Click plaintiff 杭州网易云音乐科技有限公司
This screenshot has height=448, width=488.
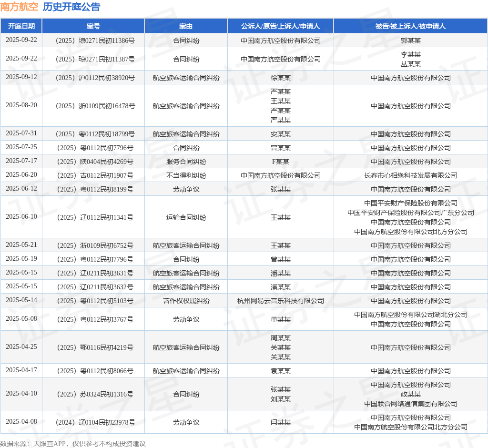(x=280, y=301)
